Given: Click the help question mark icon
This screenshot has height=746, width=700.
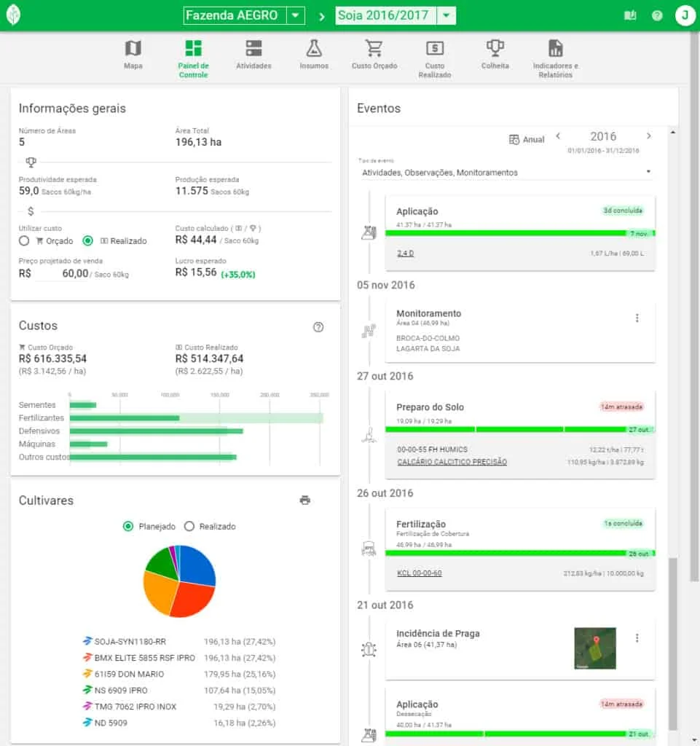Looking at the screenshot, I should [x=657, y=15].
